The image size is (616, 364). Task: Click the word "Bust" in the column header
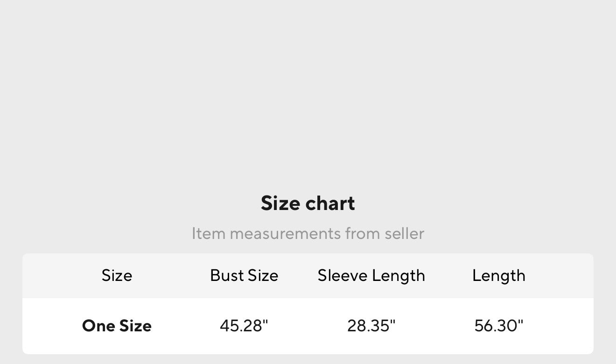pos(227,276)
